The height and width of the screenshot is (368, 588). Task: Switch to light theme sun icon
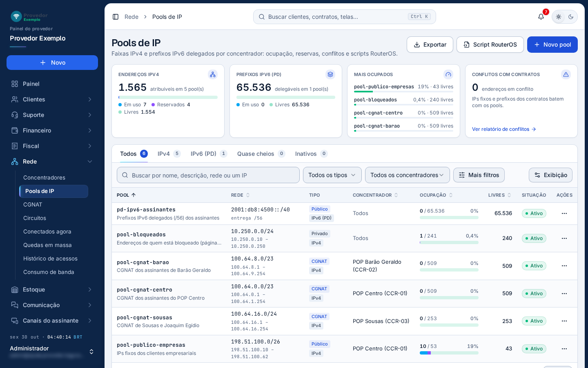point(559,17)
